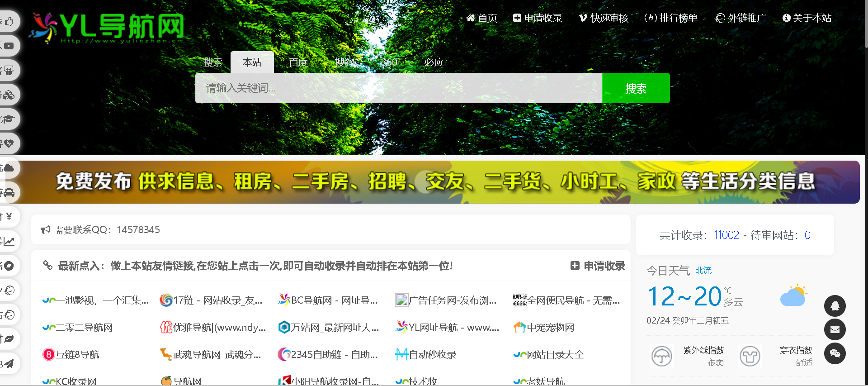Select the 百度 search tab

(x=298, y=62)
